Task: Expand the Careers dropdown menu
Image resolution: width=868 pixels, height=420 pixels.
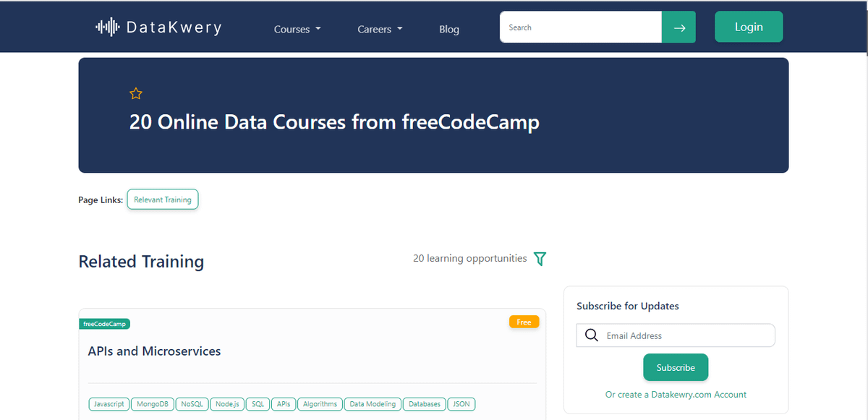Action: point(380,30)
